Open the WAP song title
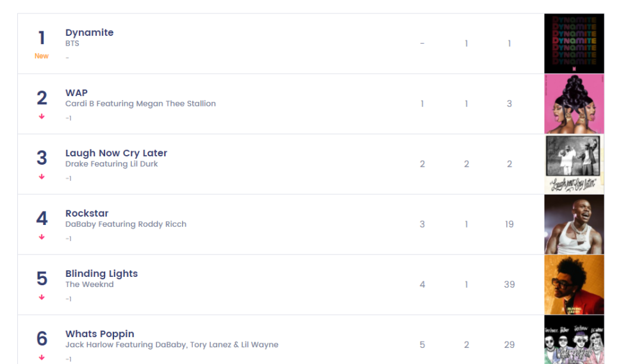This screenshot has width=619, height=364. coord(76,93)
